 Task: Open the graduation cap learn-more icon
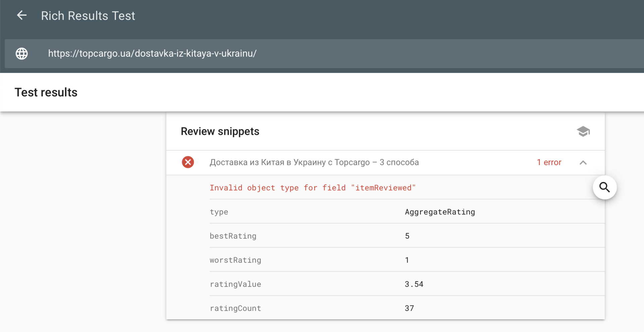[583, 131]
